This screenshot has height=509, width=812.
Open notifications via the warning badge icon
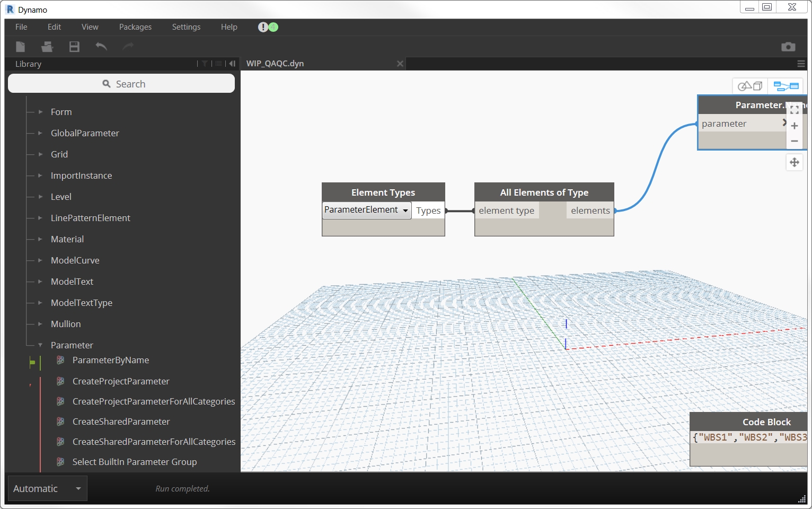coord(263,27)
